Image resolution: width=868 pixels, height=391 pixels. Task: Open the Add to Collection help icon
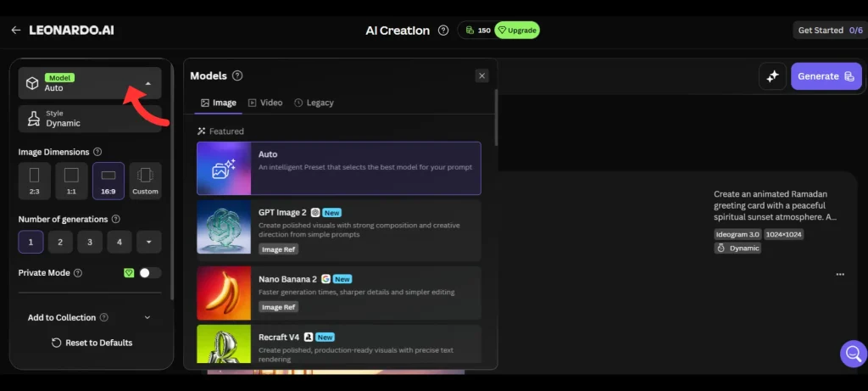(x=103, y=317)
